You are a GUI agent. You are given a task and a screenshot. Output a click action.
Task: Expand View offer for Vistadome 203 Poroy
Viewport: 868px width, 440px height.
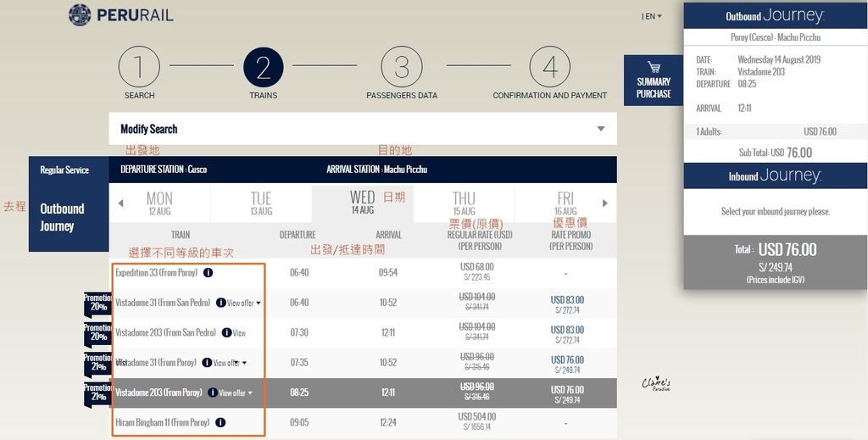point(236,393)
